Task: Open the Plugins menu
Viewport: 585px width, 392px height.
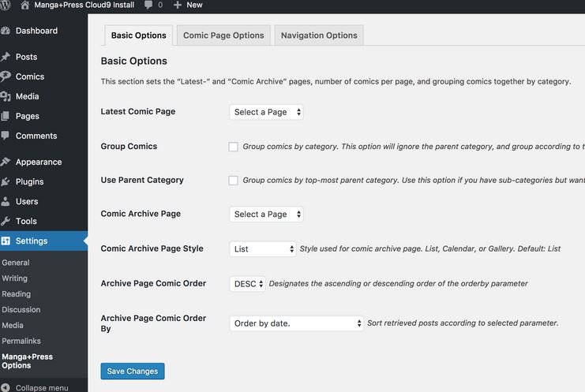Action: point(43,182)
